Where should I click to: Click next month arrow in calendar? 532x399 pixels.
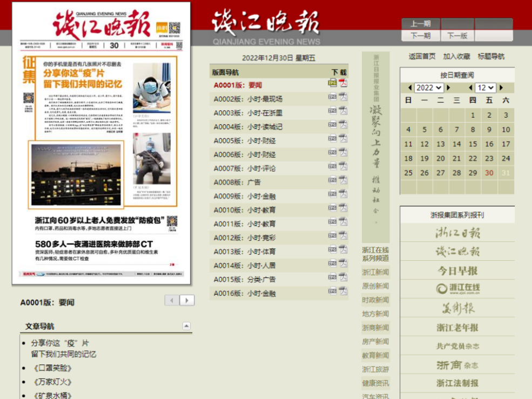pos(501,87)
